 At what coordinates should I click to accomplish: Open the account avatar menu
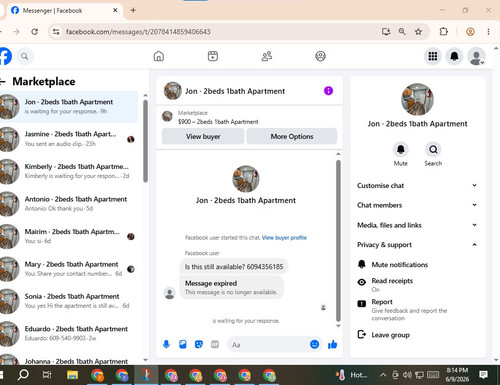476,56
